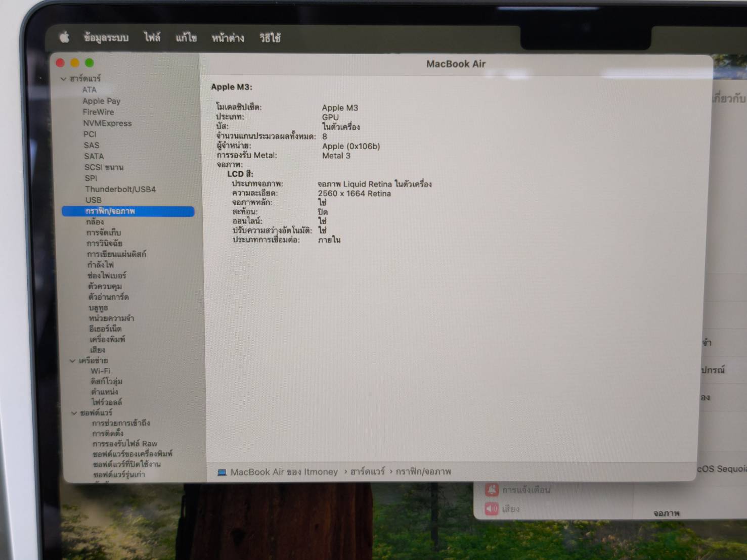Open the ไฟล์ (File) menu
The image size is (747, 560).
point(152,38)
